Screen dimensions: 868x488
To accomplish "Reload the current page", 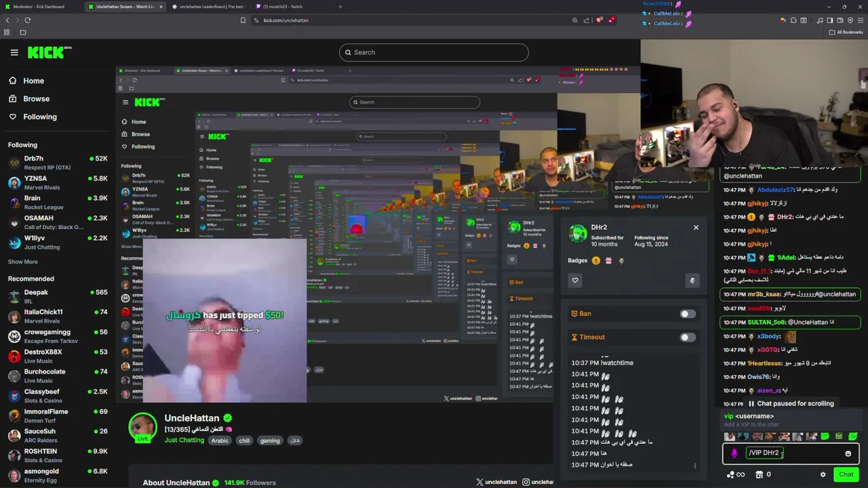I will tap(28, 20).
